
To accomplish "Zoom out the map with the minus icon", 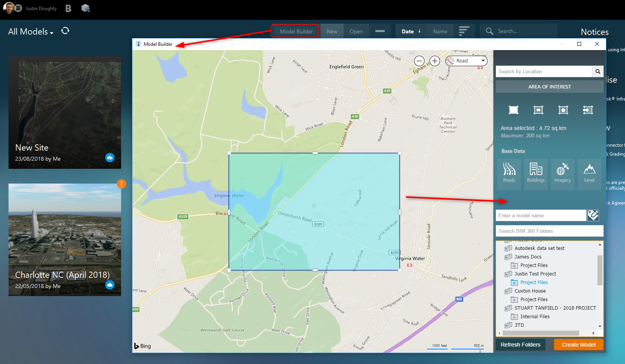I will [419, 61].
